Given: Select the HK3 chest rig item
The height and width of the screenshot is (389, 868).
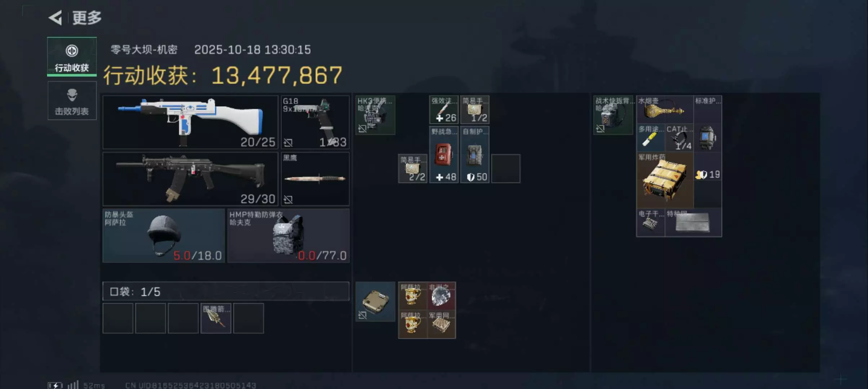Looking at the screenshot, I should click(375, 115).
